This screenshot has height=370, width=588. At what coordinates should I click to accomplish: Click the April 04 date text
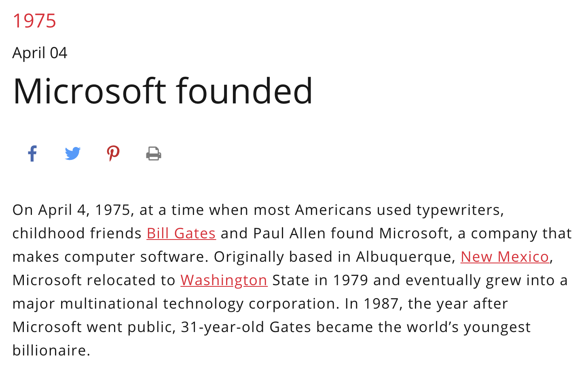pyautogui.click(x=40, y=53)
